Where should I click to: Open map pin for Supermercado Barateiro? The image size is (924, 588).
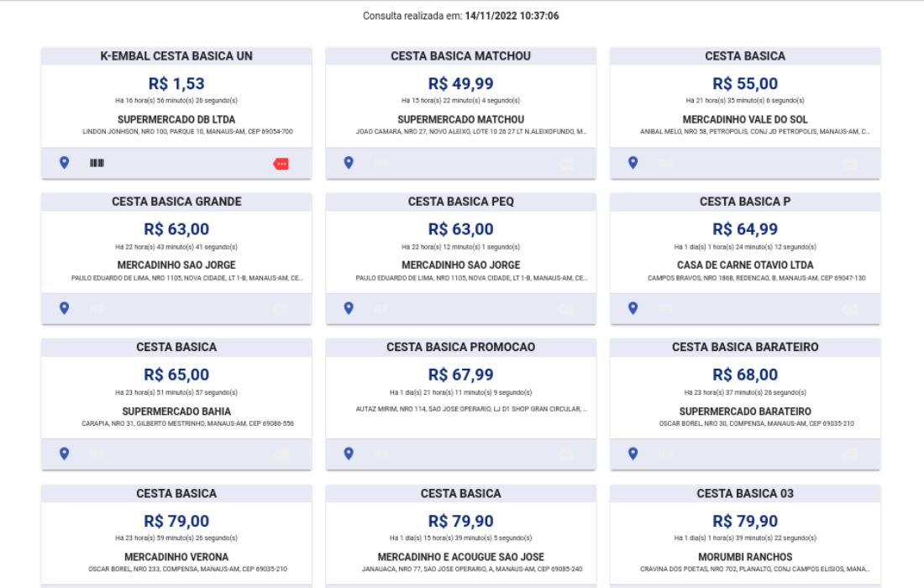coord(633,454)
